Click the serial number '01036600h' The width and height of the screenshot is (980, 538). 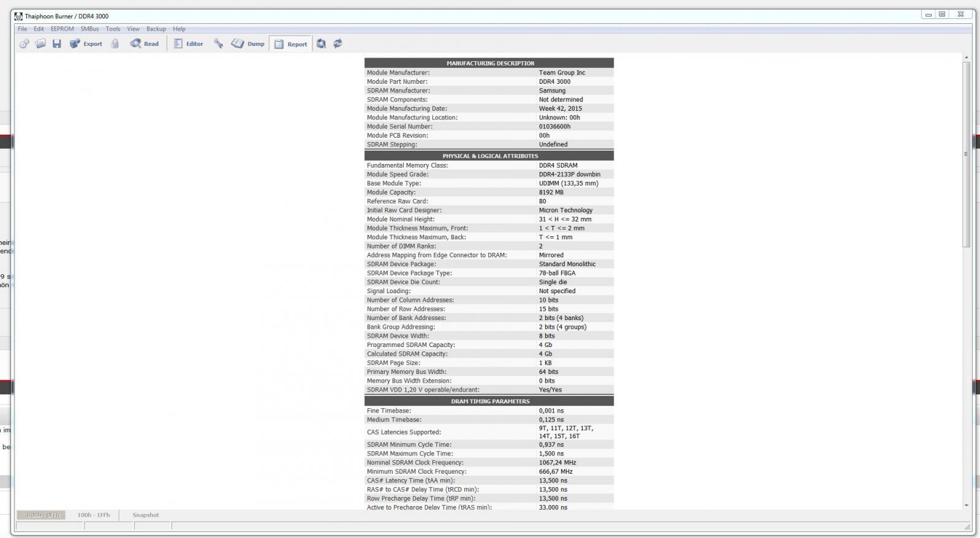click(554, 127)
